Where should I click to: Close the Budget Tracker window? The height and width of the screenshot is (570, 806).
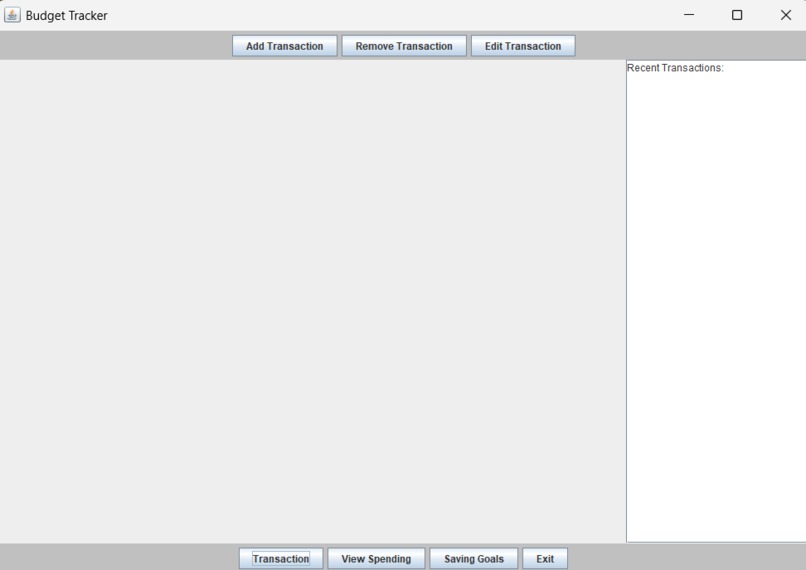tap(785, 15)
